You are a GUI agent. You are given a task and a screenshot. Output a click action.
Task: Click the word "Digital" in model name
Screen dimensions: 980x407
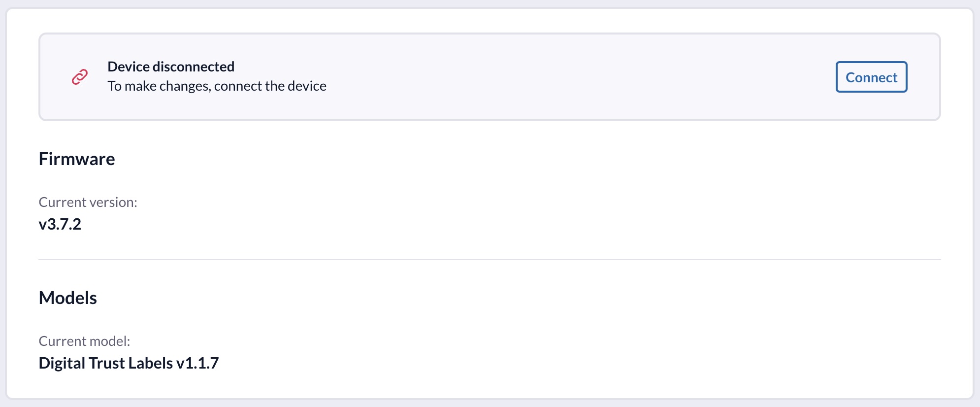point(60,363)
